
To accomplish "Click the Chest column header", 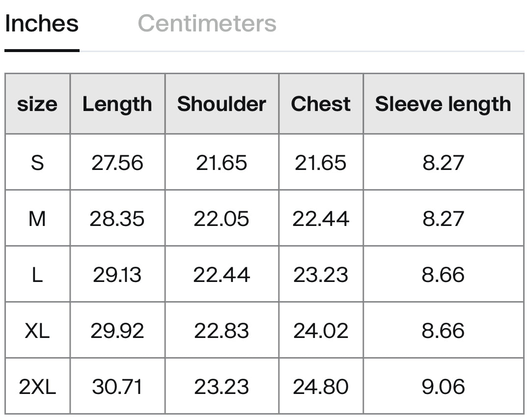I will (321, 104).
